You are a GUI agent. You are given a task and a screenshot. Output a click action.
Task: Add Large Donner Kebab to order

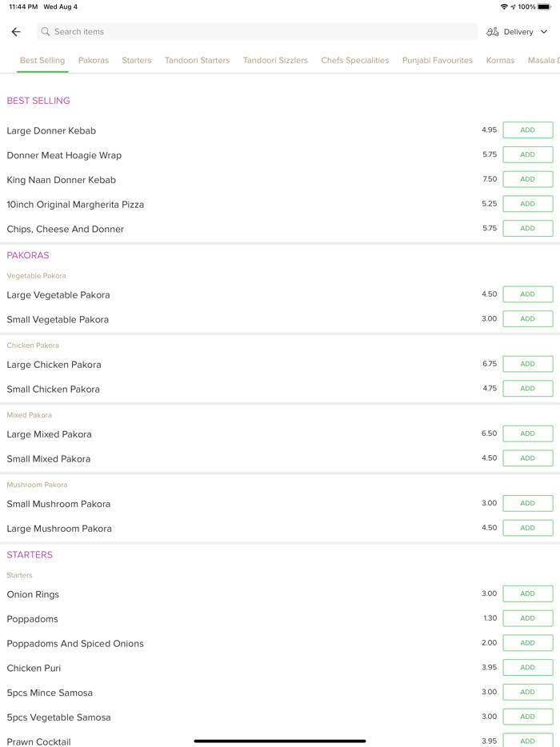tap(527, 130)
